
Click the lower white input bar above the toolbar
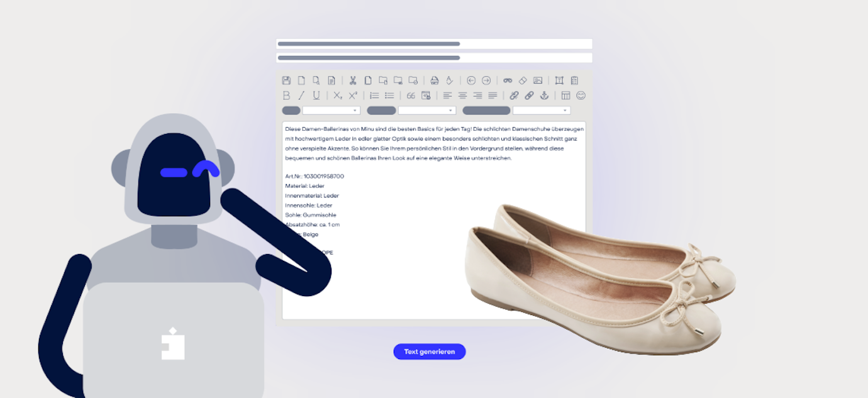pos(434,58)
